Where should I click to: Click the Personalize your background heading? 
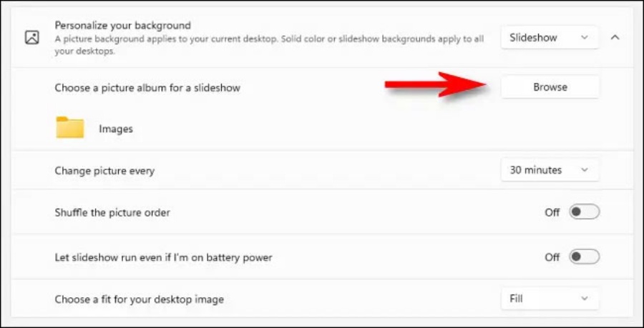click(123, 26)
